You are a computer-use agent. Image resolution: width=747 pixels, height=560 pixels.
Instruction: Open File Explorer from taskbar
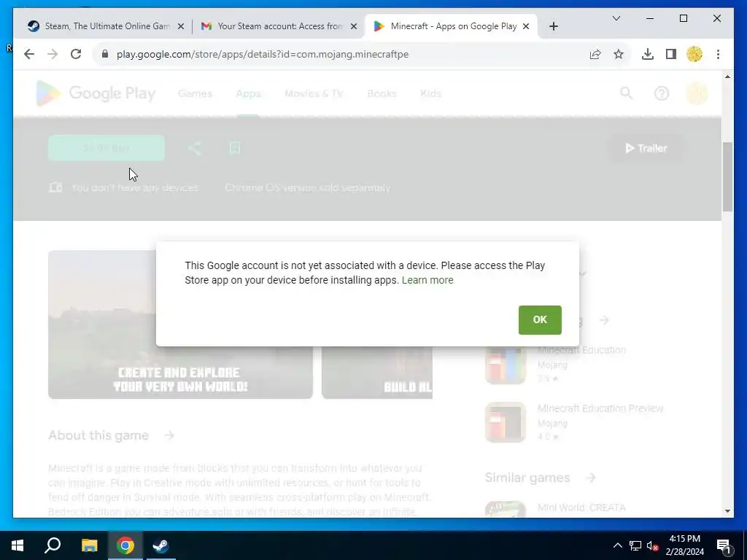89,545
